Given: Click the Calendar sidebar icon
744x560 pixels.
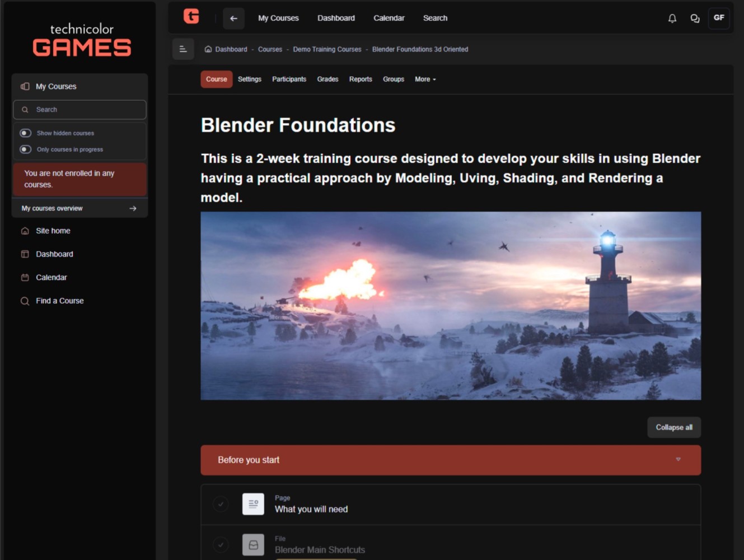Looking at the screenshot, I should (25, 278).
